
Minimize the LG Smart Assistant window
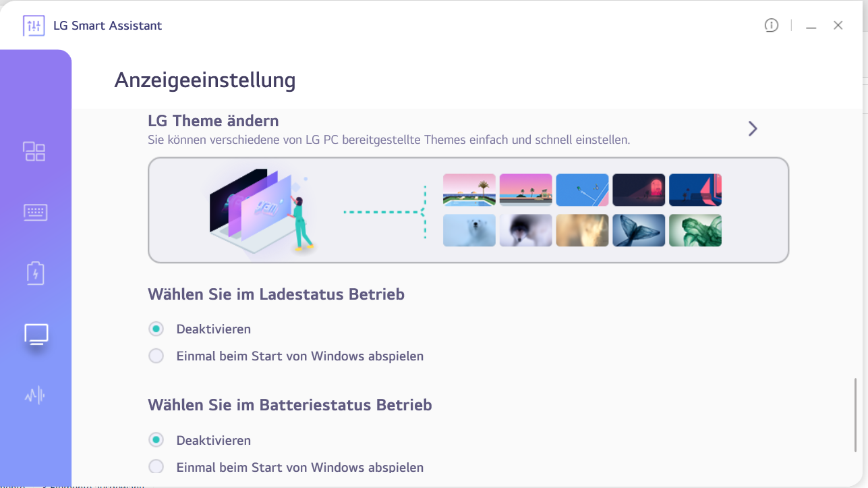811,26
